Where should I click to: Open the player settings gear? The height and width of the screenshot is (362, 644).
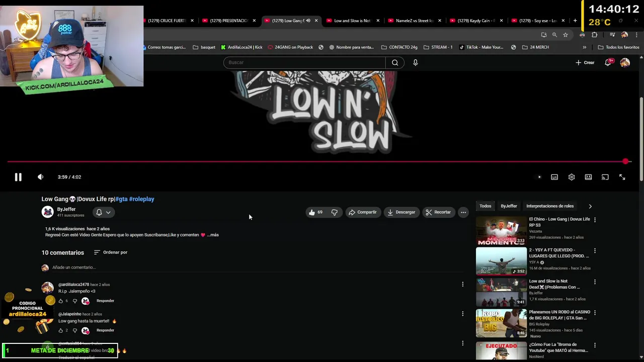(x=572, y=177)
